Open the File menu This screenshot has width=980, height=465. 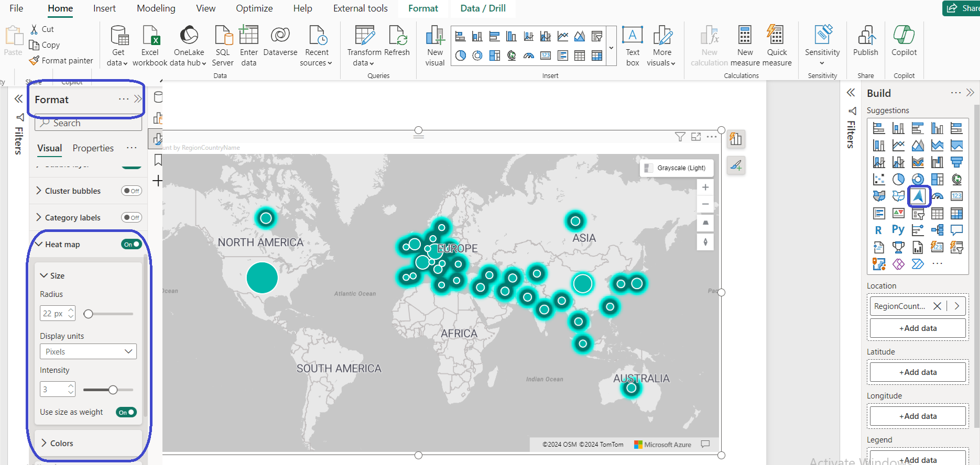pyautogui.click(x=16, y=8)
